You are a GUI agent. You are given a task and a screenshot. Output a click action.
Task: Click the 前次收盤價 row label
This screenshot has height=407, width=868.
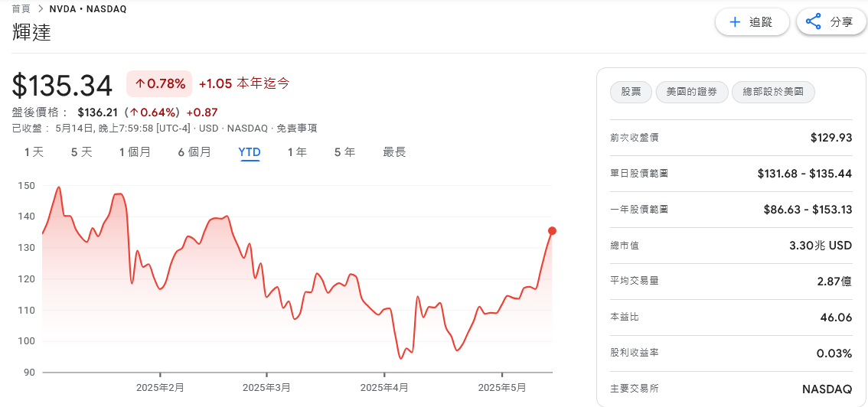point(635,138)
